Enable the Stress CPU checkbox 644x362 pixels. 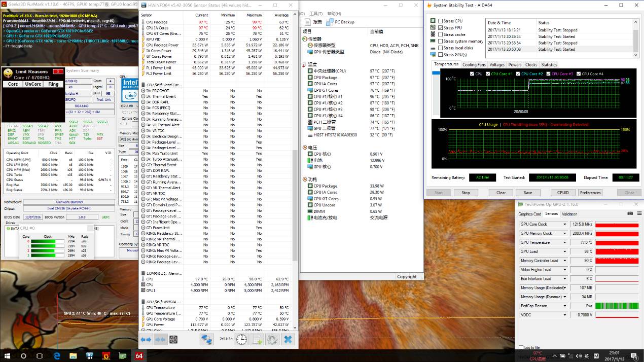440,21
